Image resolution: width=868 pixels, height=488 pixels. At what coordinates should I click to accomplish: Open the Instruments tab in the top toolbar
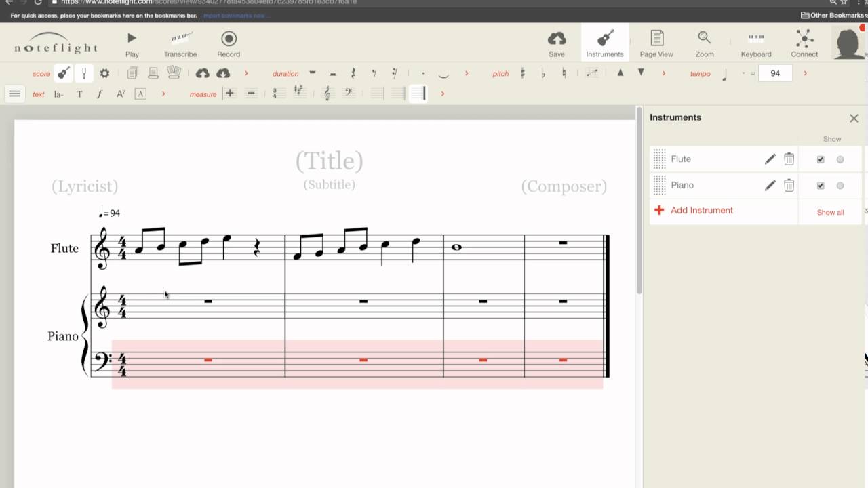(605, 44)
